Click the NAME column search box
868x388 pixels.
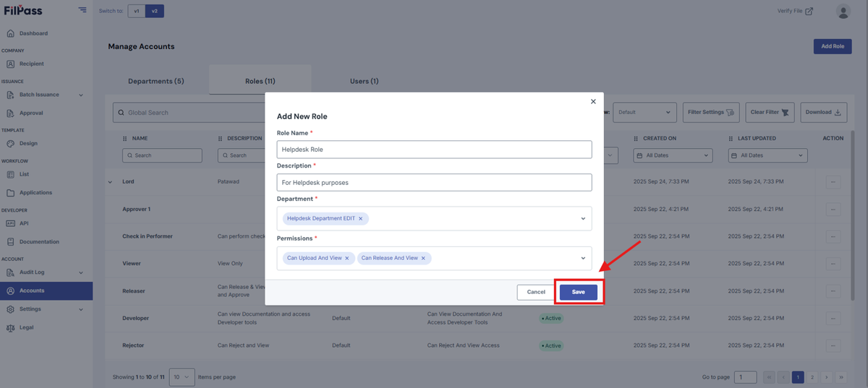pos(162,155)
